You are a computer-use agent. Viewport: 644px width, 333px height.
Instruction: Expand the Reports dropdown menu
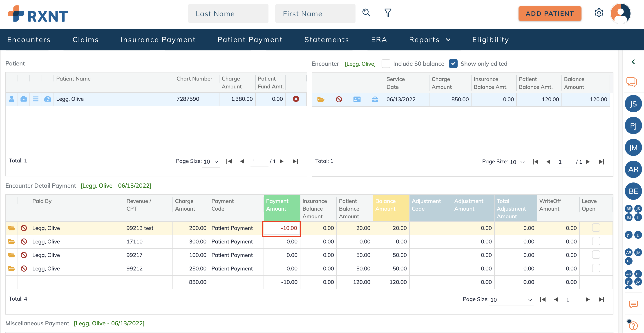pyautogui.click(x=429, y=40)
